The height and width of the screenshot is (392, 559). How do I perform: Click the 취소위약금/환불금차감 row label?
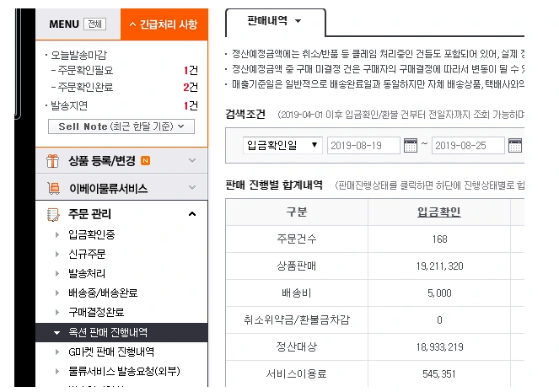click(x=297, y=320)
